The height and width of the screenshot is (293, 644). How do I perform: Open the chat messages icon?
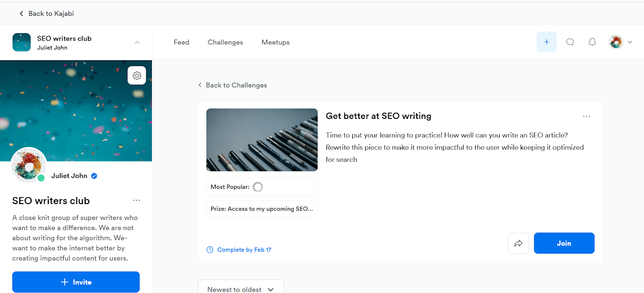(x=570, y=42)
